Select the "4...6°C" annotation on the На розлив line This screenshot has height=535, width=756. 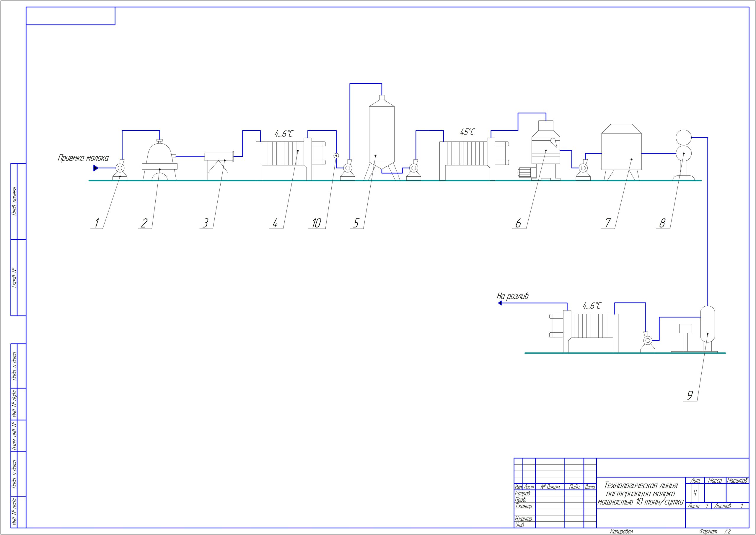pyautogui.click(x=592, y=306)
